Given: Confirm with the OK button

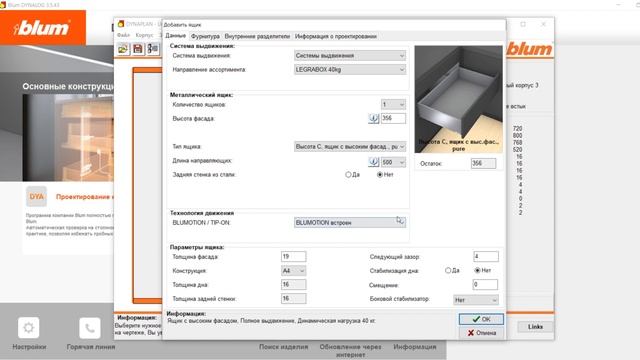Looking at the screenshot, I should (x=481, y=319).
